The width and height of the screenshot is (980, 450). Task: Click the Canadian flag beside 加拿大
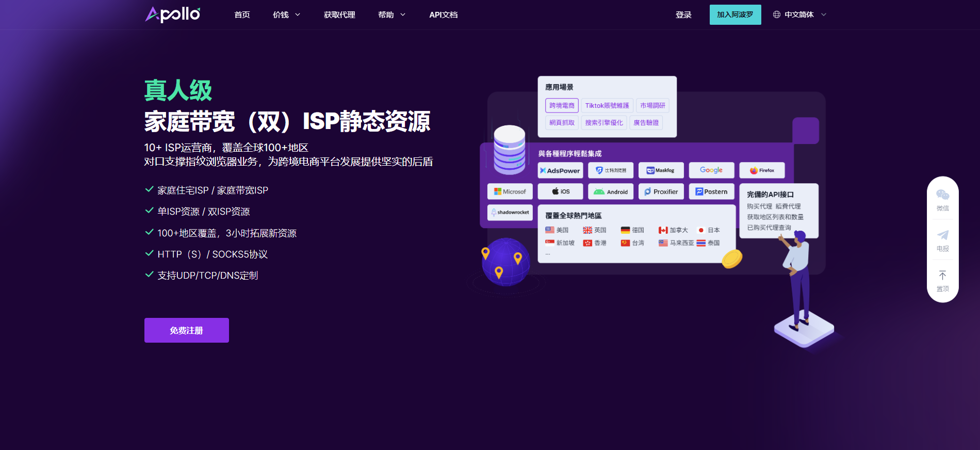[x=663, y=230]
